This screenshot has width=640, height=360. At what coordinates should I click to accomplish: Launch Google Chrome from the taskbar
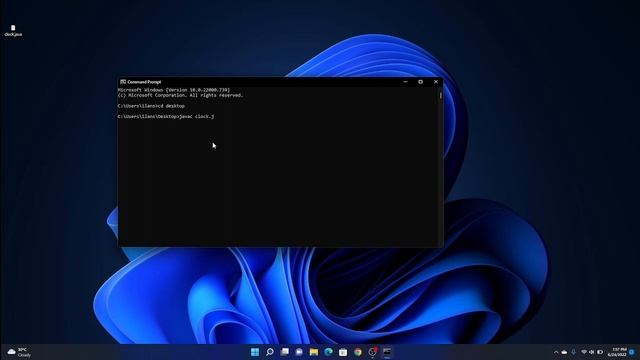point(358,352)
